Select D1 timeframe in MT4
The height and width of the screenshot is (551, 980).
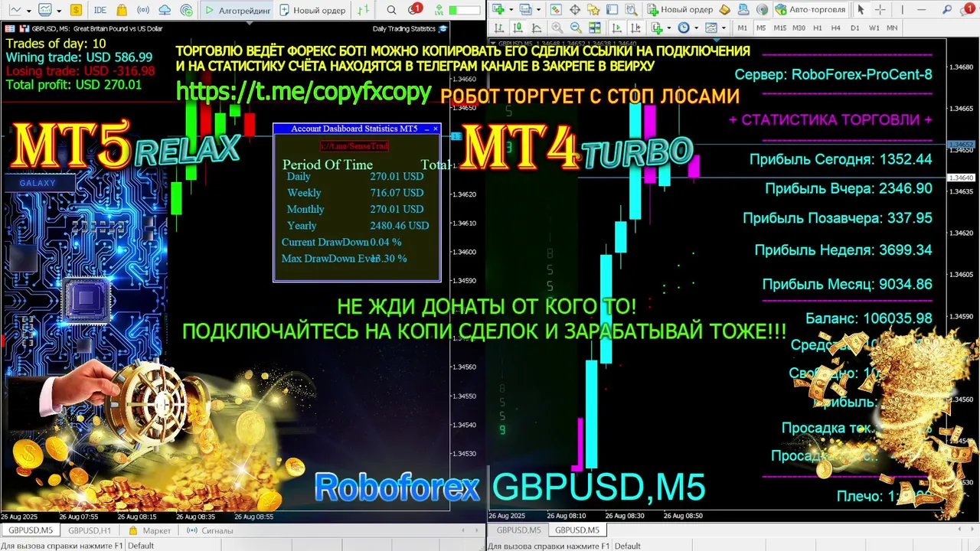[x=855, y=28]
